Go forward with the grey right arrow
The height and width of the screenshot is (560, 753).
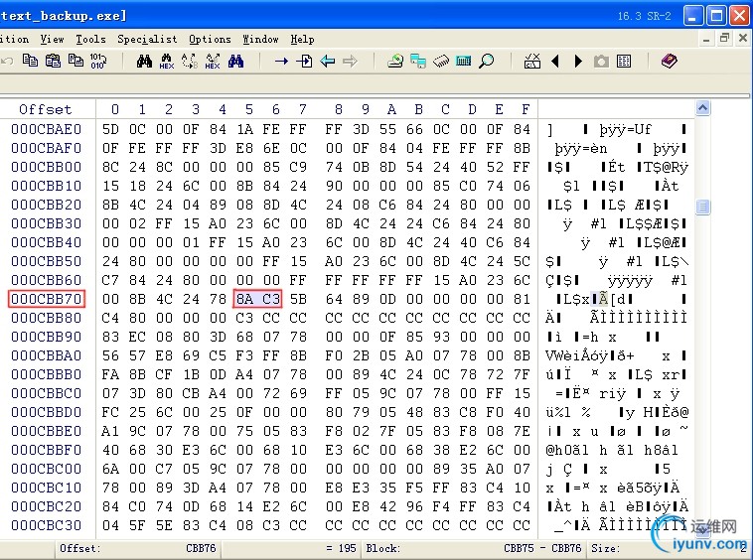click(350, 61)
